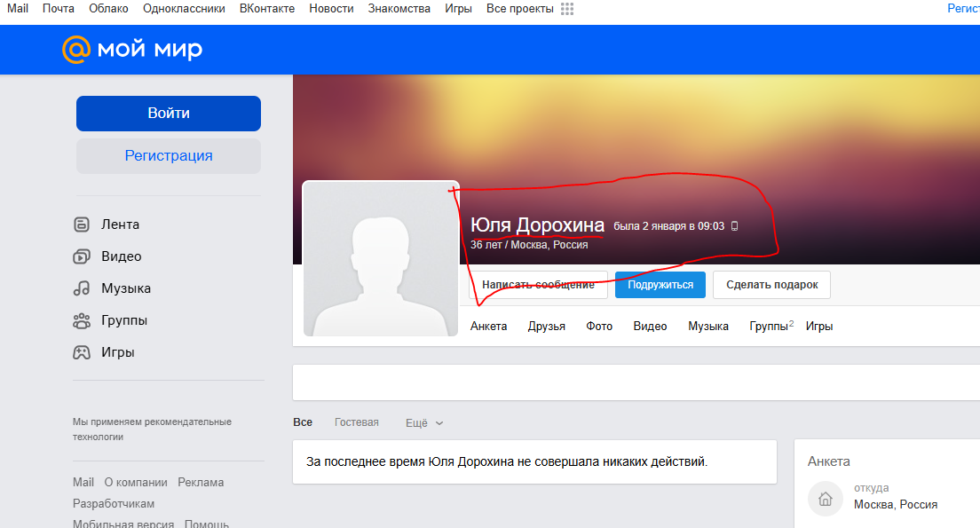Click the Регистрация button in the sidebar

[169, 156]
